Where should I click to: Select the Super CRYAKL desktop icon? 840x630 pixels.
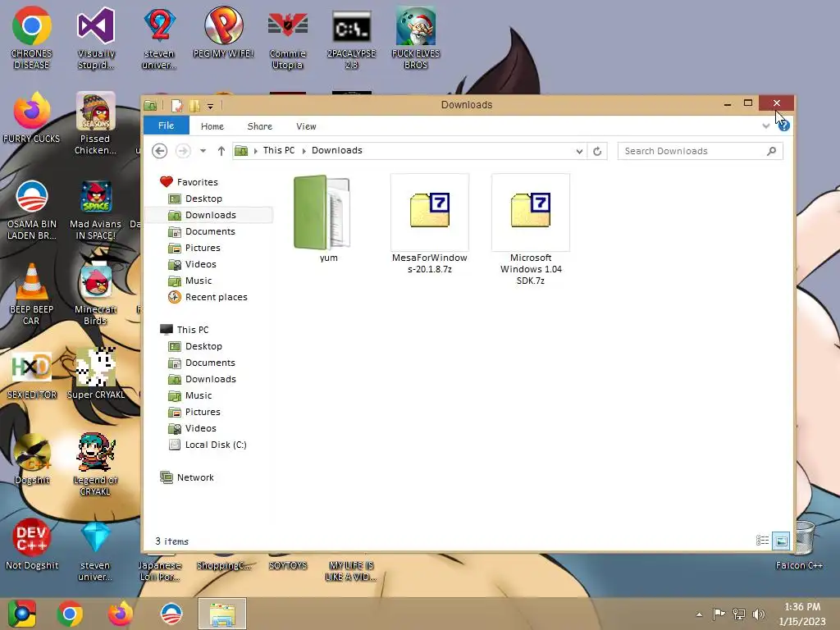point(96,374)
